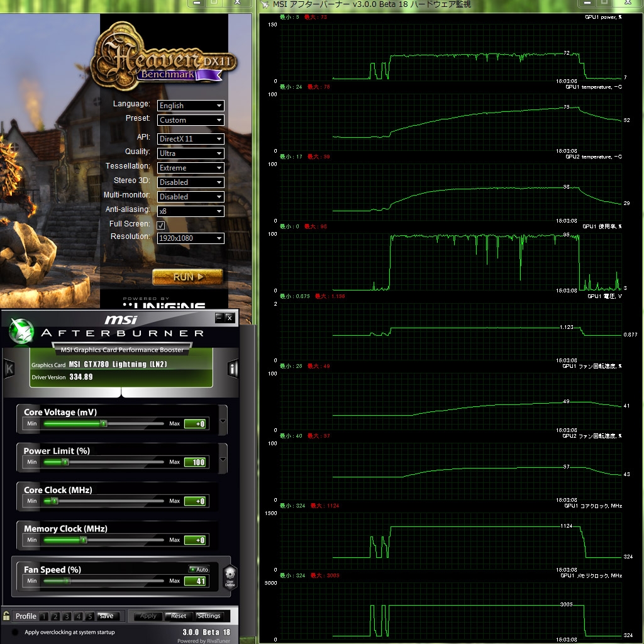Click the Reset button in Afterburner
644x644 pixels.
(178, 616)
